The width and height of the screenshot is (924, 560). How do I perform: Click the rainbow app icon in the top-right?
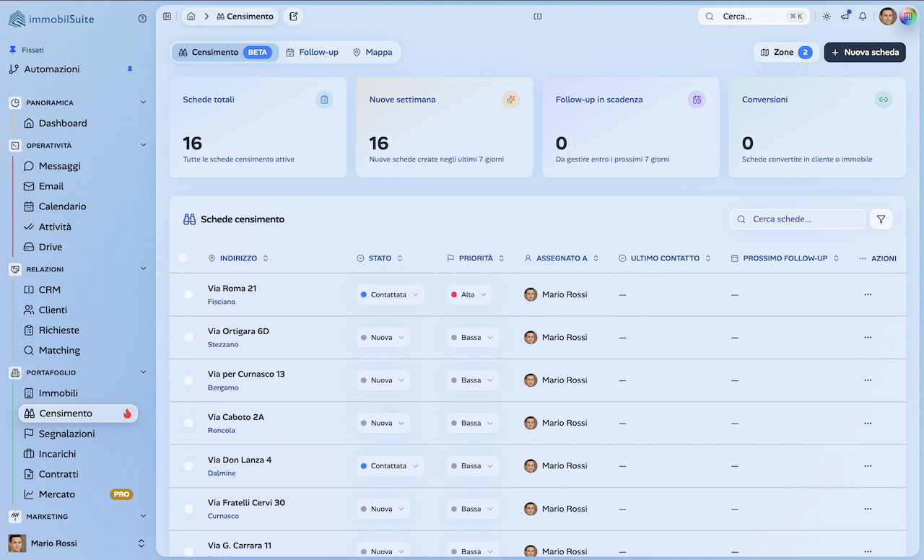(907, 16)
